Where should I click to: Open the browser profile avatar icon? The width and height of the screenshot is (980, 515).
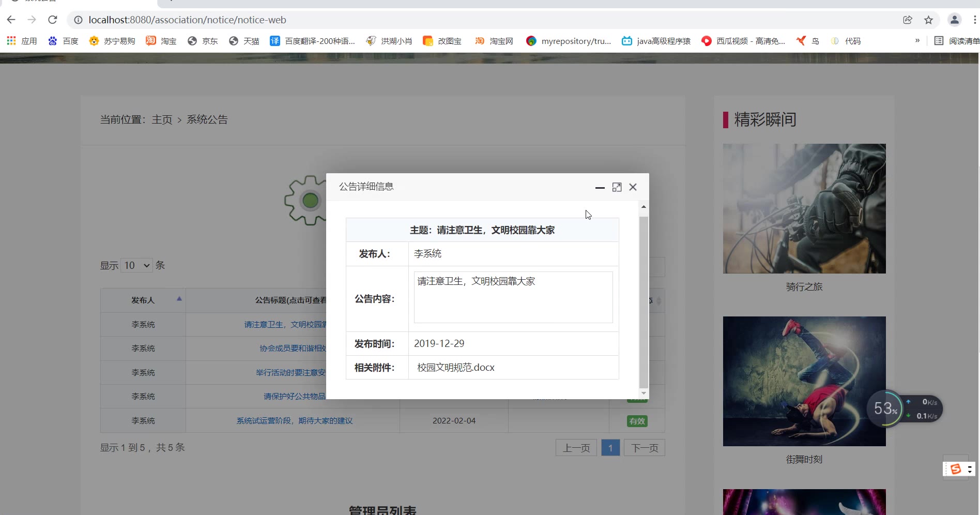pyautogui.click(x=954, y=20)
